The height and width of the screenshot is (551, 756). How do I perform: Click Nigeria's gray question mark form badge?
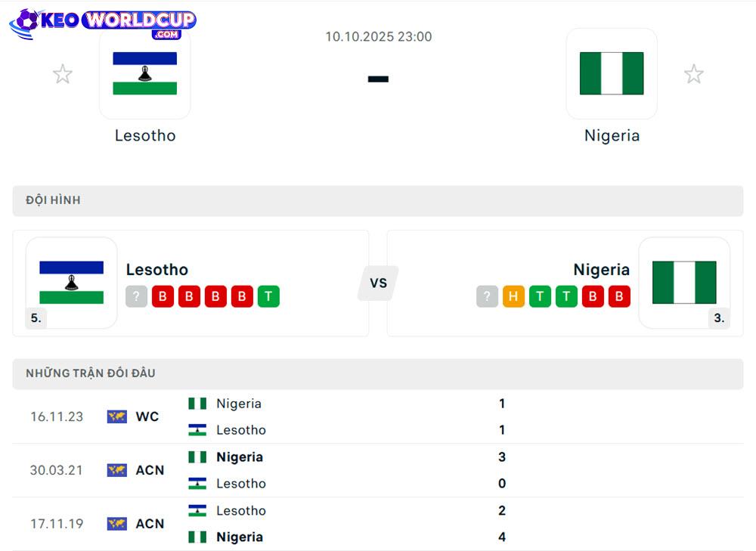click(x=487, y=296)
